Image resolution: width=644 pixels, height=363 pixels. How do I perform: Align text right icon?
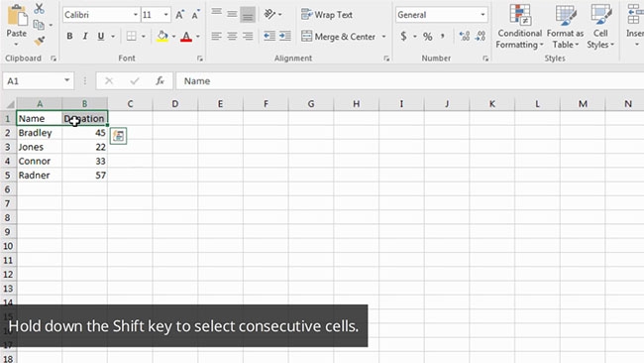[248, 36]
